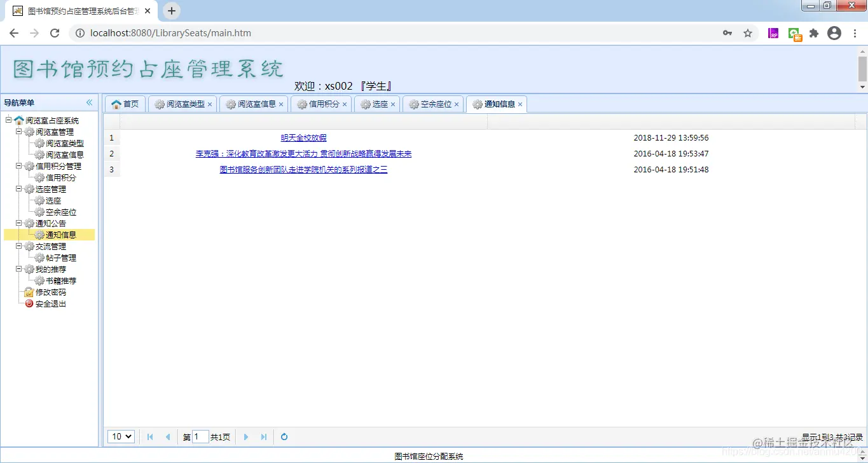The height and width of the screenshot is (463, 868).
Task: Open the saved passwords key icon
Action: [727, 33]
